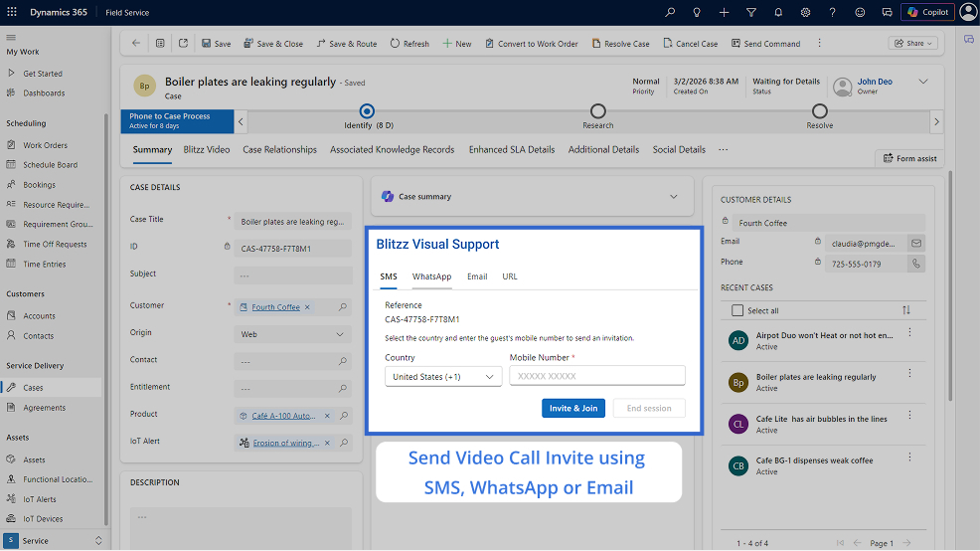Click the help question mark icon
980x551 pixels.
tap(833, 12)
